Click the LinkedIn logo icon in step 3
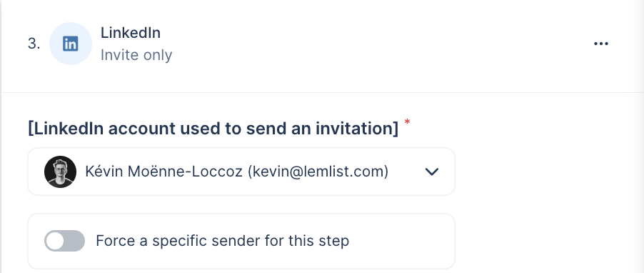 (70, 44)
